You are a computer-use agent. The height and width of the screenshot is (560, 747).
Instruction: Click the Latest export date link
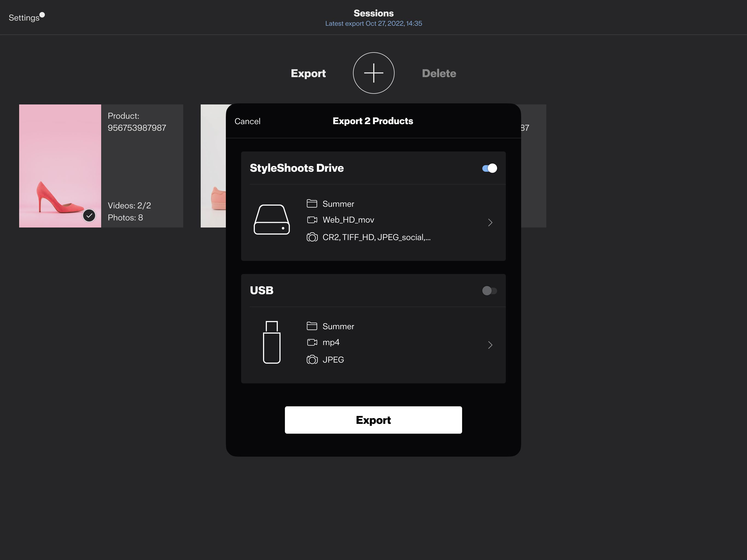click(373, 23)
